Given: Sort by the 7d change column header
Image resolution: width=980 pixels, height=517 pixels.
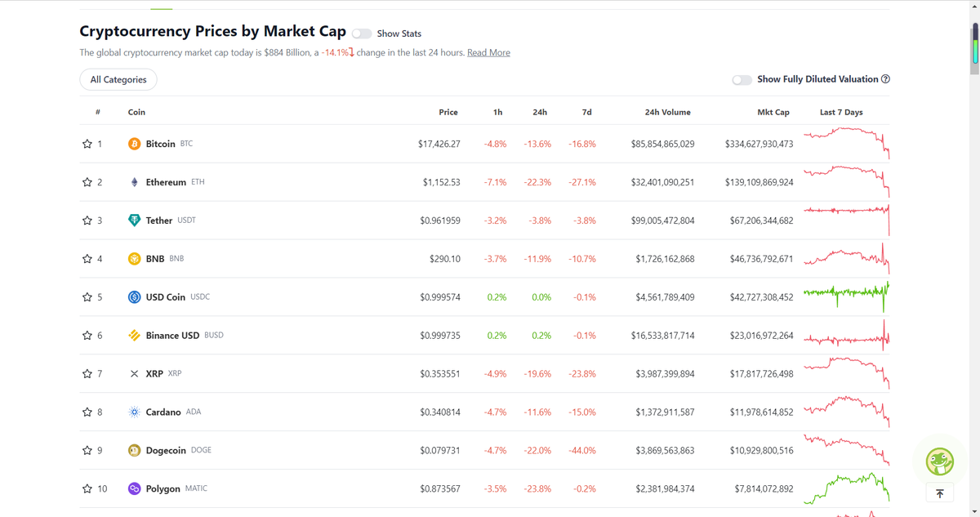Looking at the screenshot, I should [x=586, y=112].
